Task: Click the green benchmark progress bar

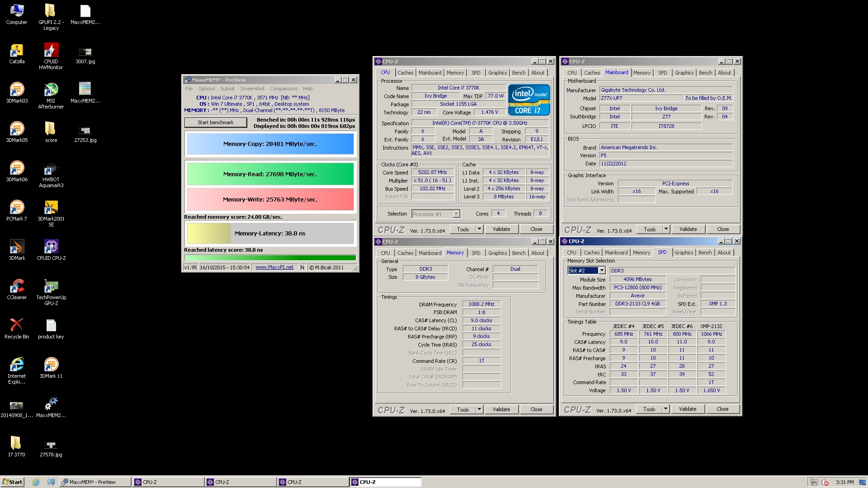Action: pos(270,258)
